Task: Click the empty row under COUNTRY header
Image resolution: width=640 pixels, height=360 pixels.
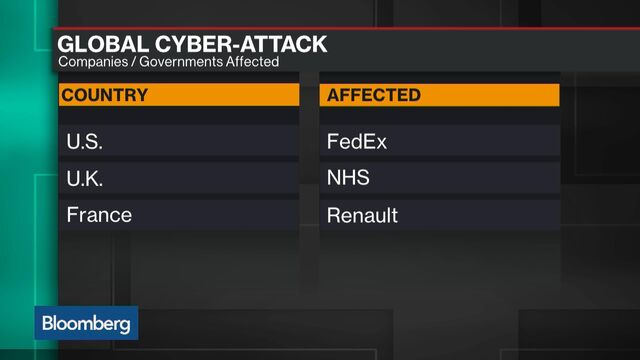Action: pos(179,116)
